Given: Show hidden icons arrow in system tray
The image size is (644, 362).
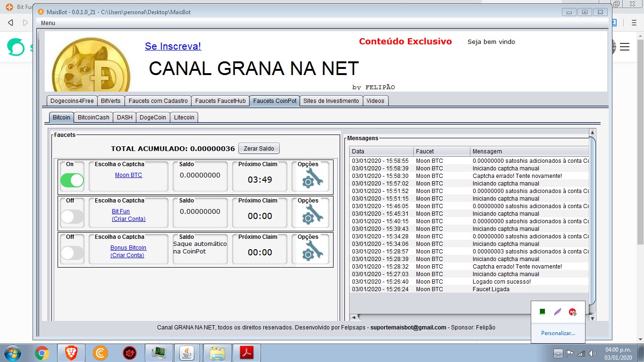Looking at the screenshot, I should click(558, 354).
